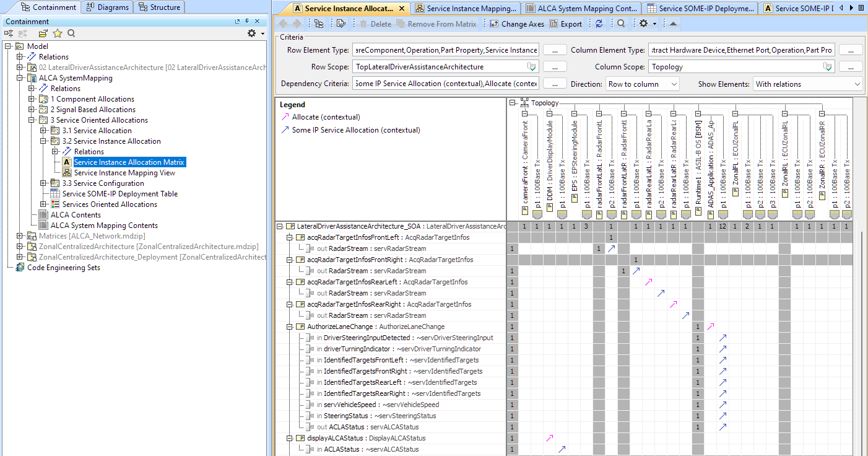This screenshot has height=456, width=868.
Task: Click the Row Scope input field
Action: 438,67
